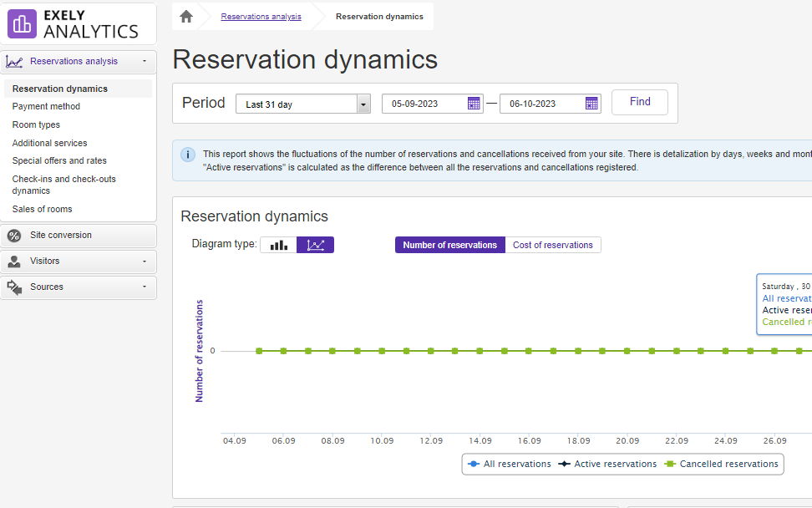
Task: Toggle All reservations series in legend
Action: (x=510, y=464)
